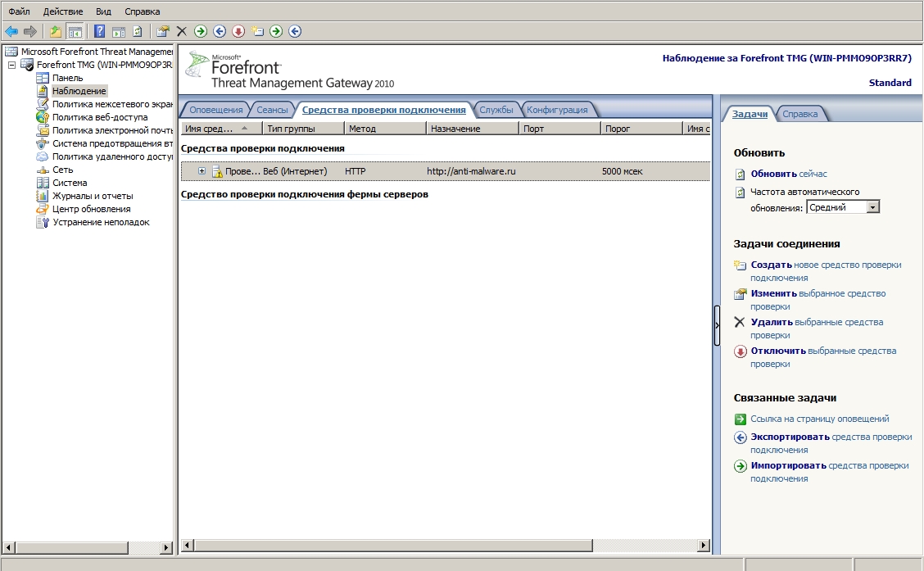The image size is (924, 571).
Task: Click Импортировать средства проверки подключения link
Action: [x=830, y=472]
